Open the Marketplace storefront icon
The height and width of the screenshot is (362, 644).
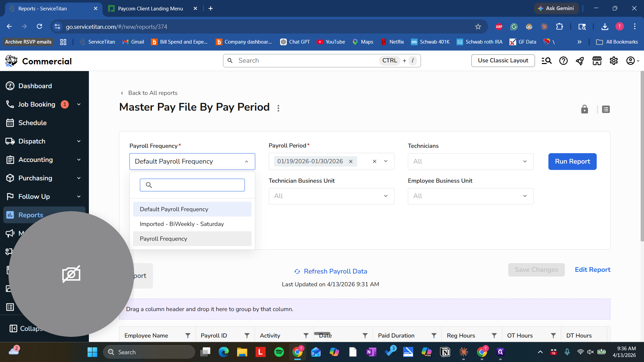[x=597, y=61]
